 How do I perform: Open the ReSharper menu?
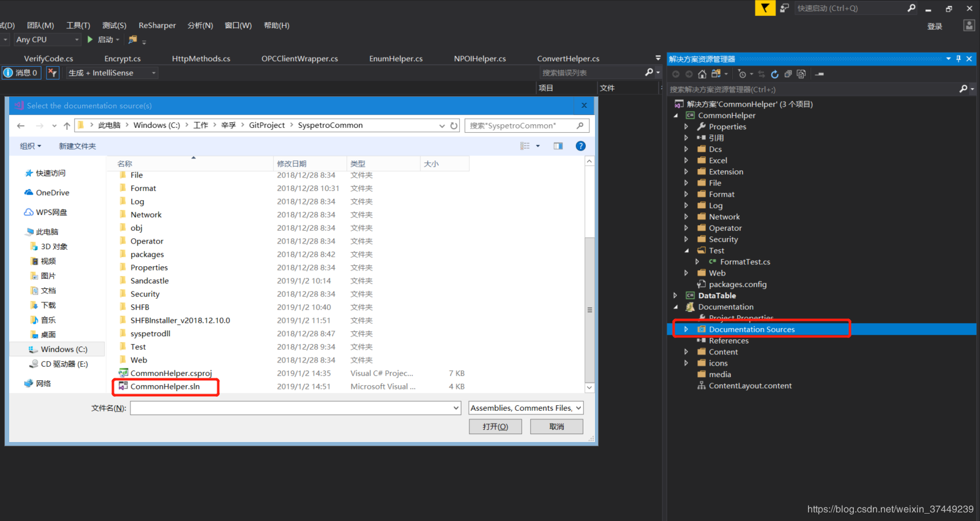coord(157,25)
